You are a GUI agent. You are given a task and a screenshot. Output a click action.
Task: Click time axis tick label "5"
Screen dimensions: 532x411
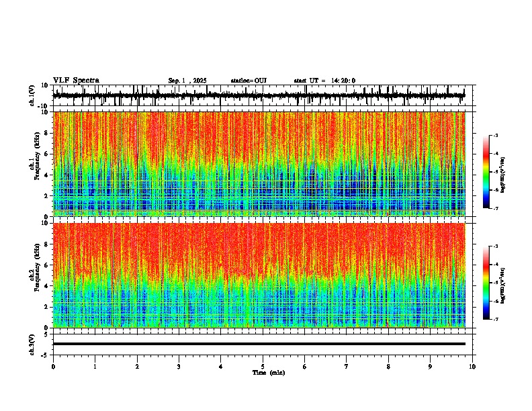[x=263, y=367]
